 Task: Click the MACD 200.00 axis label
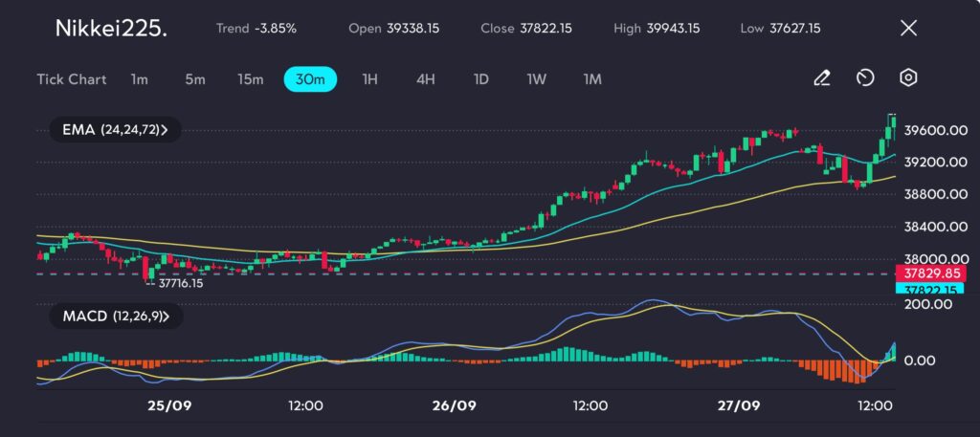[928, 304]
